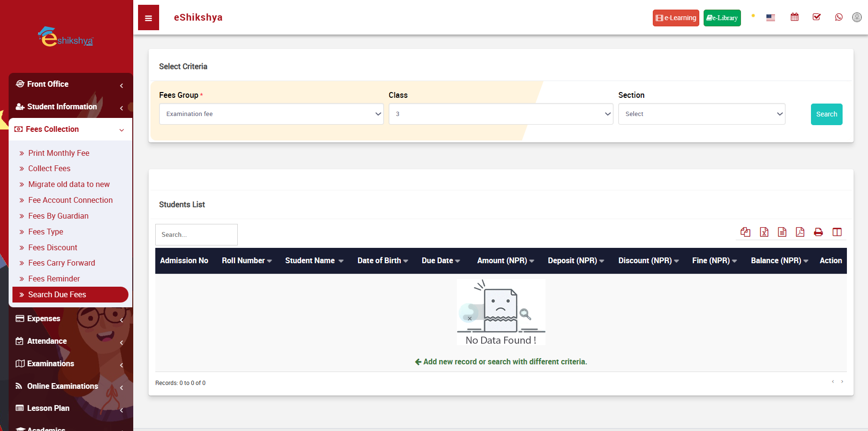Copy the table using the copy icon
Image resolution: width=868 pixels, height=431 pixels.
[x=745, y=232]
